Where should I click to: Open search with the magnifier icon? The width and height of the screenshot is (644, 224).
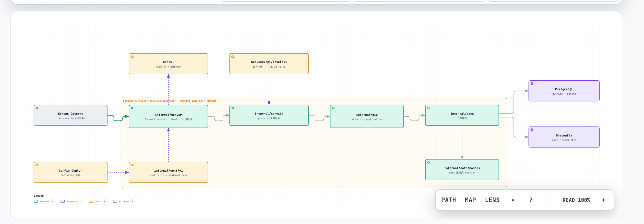point(513,200)
